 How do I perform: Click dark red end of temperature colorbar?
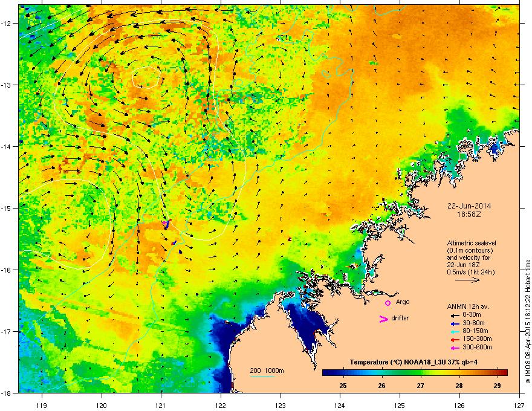coord(504,373)
